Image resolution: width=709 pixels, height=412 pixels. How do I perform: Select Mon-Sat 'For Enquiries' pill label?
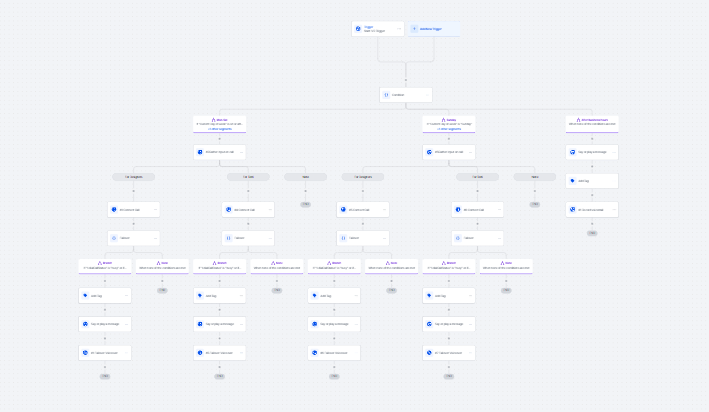point(133,177)
